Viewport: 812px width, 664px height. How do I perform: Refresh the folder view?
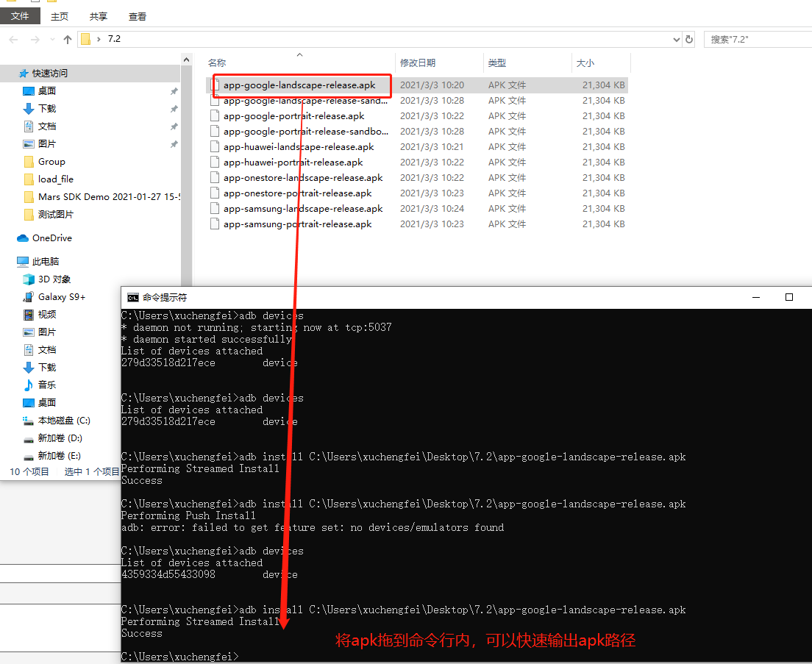(689, 39)
